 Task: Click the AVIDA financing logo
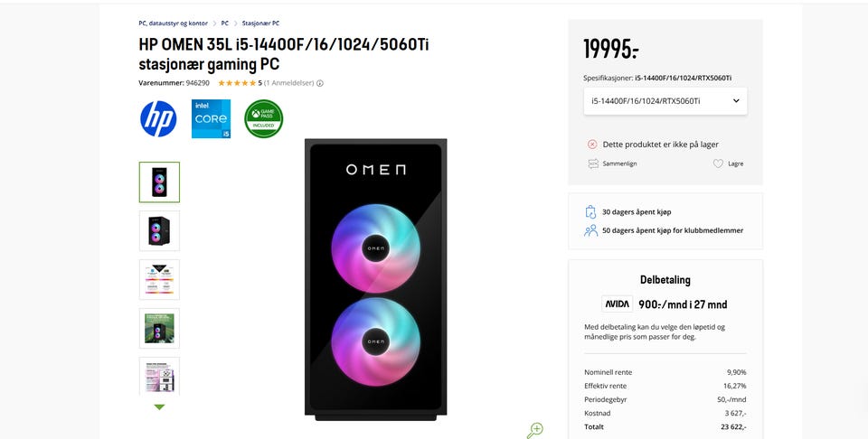[x=617, y=304]
